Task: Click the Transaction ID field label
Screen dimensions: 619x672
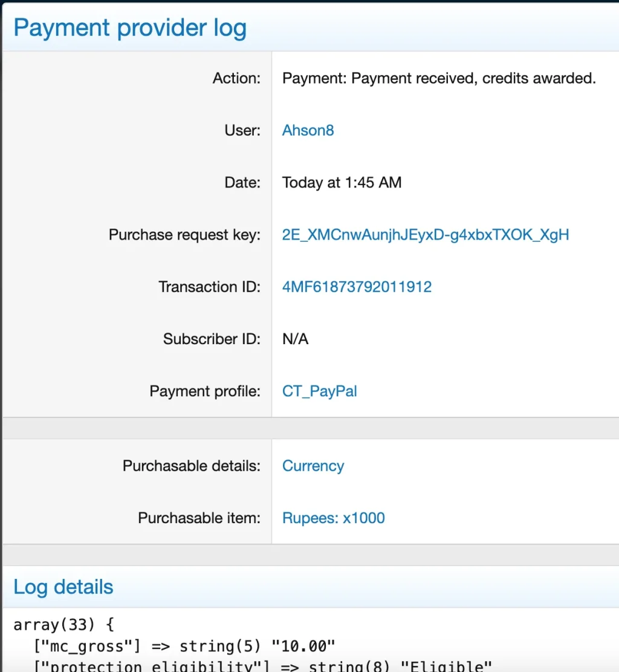Action: coord(210,287)
